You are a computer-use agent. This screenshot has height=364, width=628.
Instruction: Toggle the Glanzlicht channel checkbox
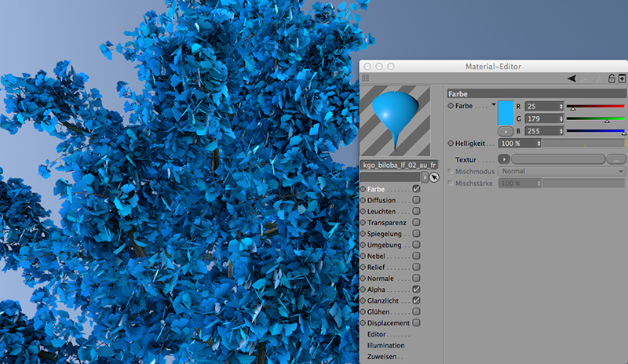tap(416, 300)
